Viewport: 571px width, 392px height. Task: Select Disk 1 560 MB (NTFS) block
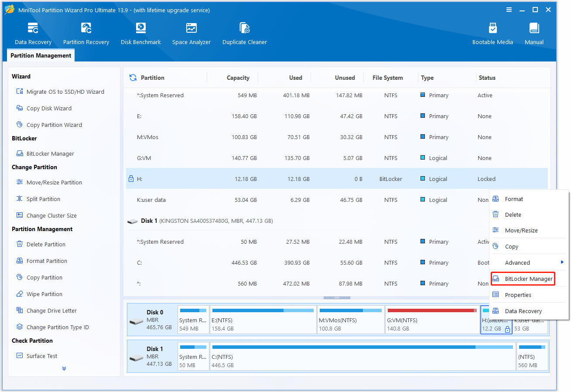(x=532, y=356)
